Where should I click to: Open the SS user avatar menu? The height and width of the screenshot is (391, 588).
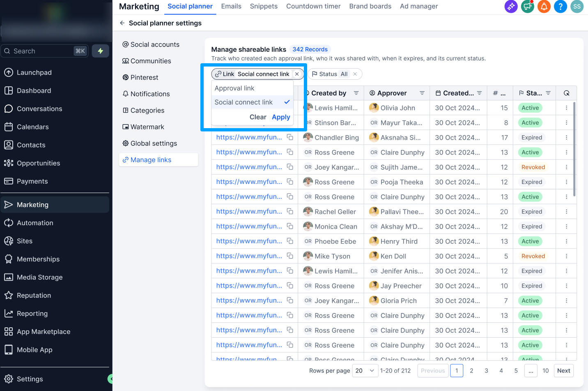pos(577,6)
